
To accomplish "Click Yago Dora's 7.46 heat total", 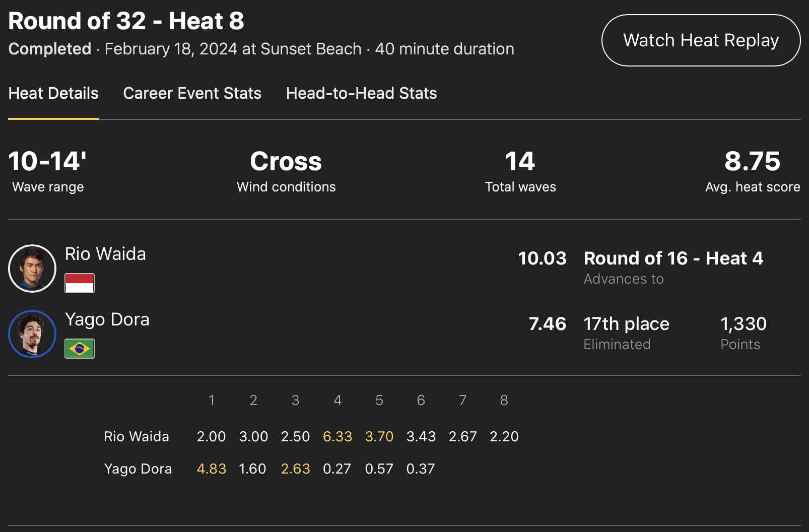I will [x=547, y=324].
